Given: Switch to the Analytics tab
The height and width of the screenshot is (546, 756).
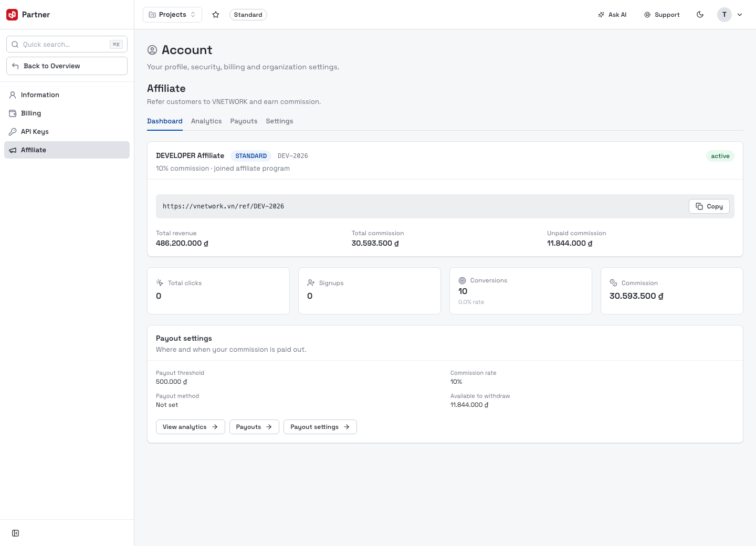Looking at the screenshot, I should [x=206, y=121].
